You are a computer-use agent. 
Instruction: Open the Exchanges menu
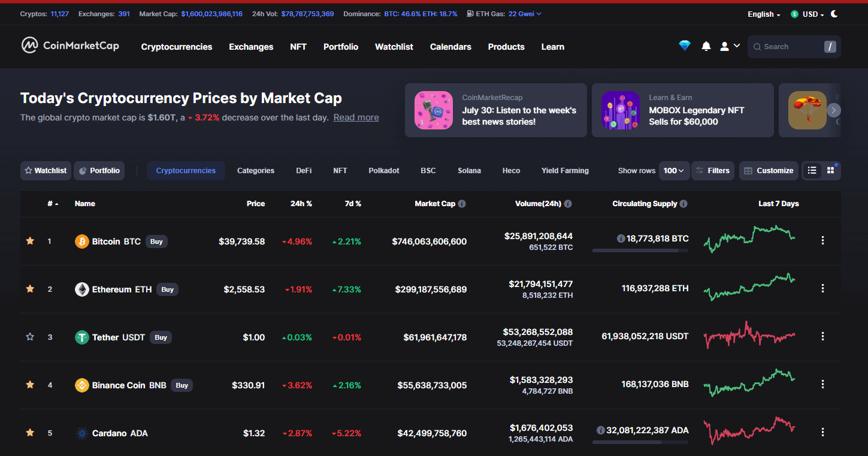coord(251,47)
